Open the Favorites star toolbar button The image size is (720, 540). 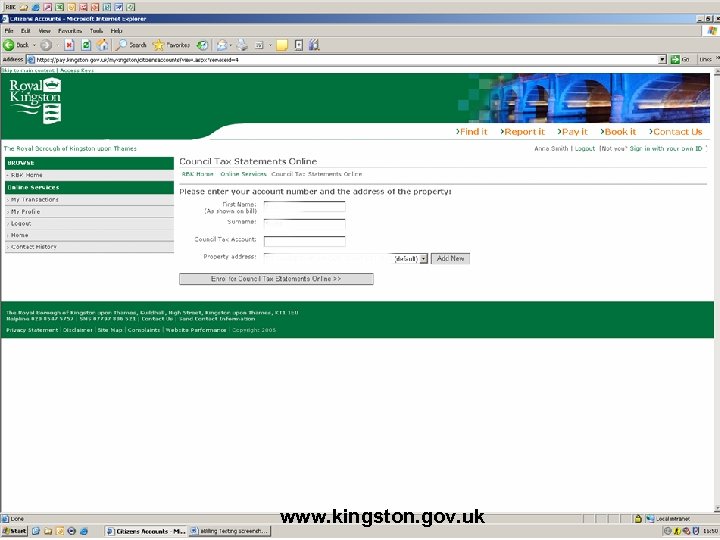171,45
